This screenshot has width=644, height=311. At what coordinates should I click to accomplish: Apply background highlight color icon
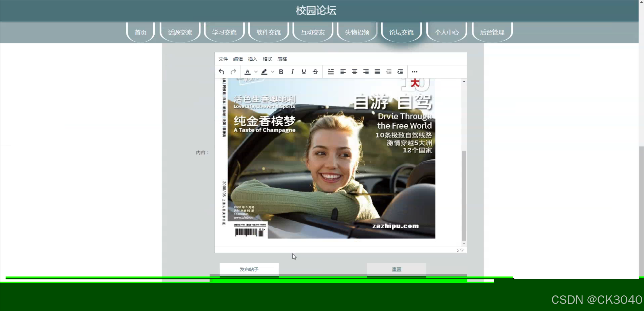(x=264, y=72)
